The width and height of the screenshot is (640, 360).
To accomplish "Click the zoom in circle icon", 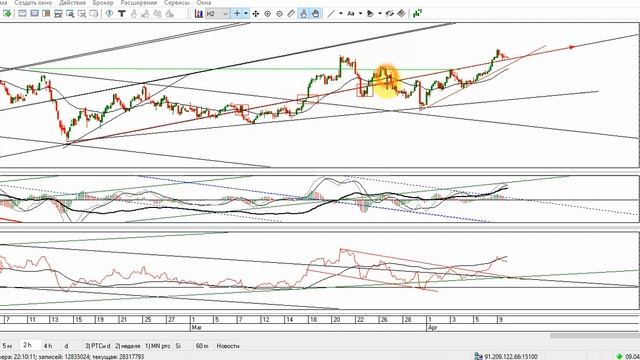I will click(x=267, y=14).
